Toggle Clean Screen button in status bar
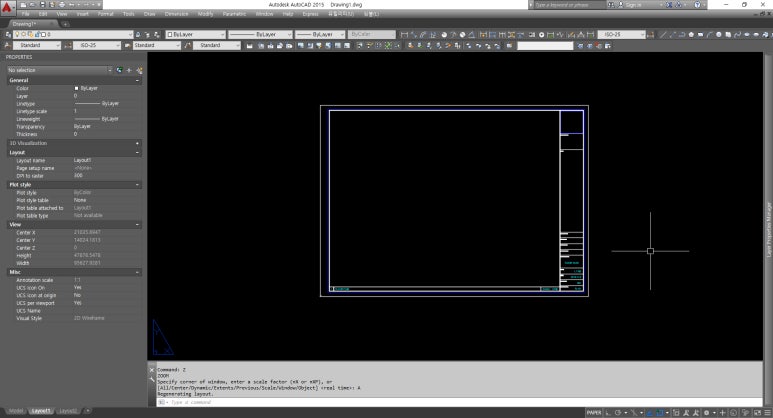Viewport: 773px width, 418px height. 757,413
